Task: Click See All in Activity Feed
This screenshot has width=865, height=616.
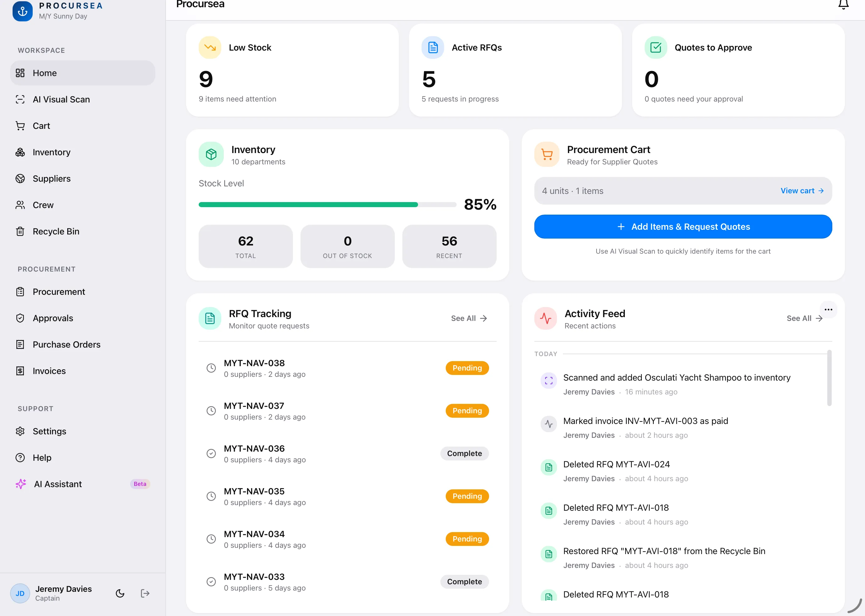Action: (804, 318)
